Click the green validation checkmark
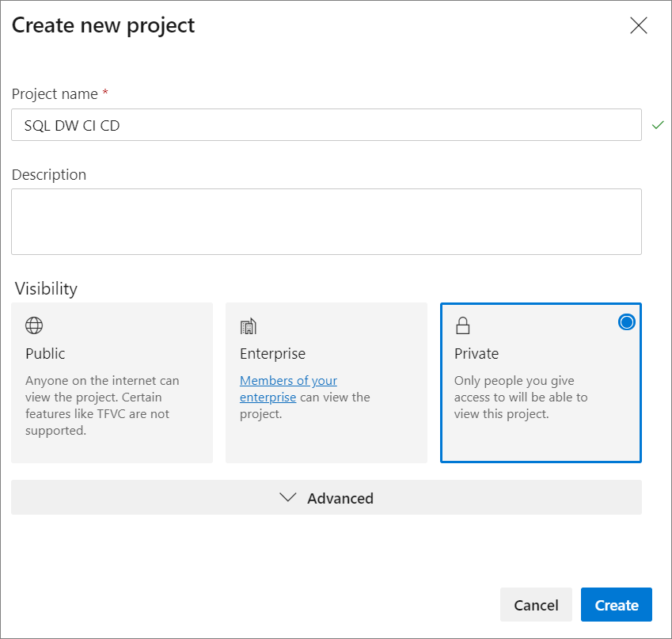Image resolution: width=672 pixels, height=639 pixels. pos(658,124)
